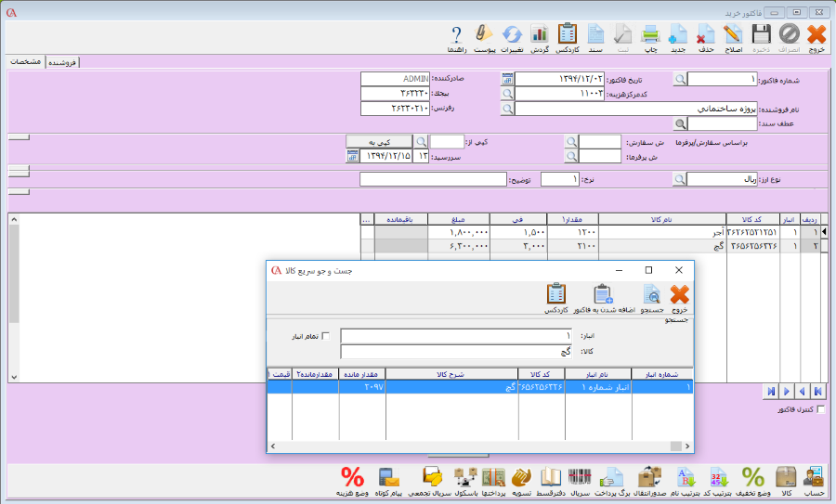
Task: Click the کپی به button
Action: [x=379, y=141]
